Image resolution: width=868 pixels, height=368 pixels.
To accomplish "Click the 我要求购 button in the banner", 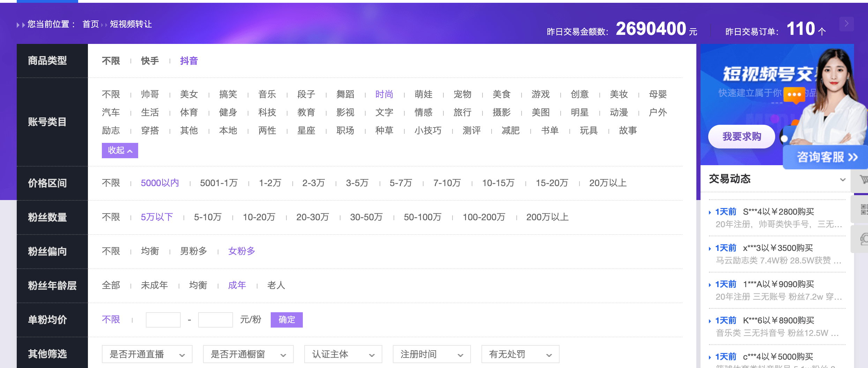I will coord(741,137).
